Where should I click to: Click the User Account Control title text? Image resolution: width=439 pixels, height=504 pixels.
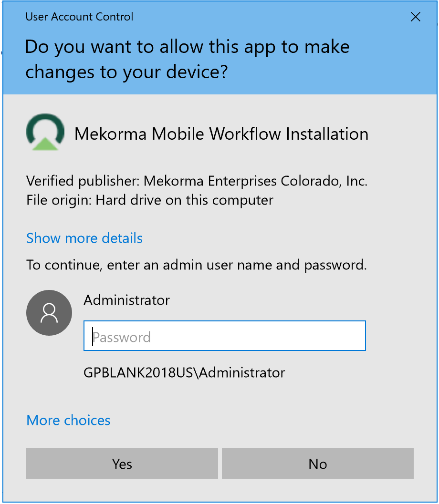79,17
